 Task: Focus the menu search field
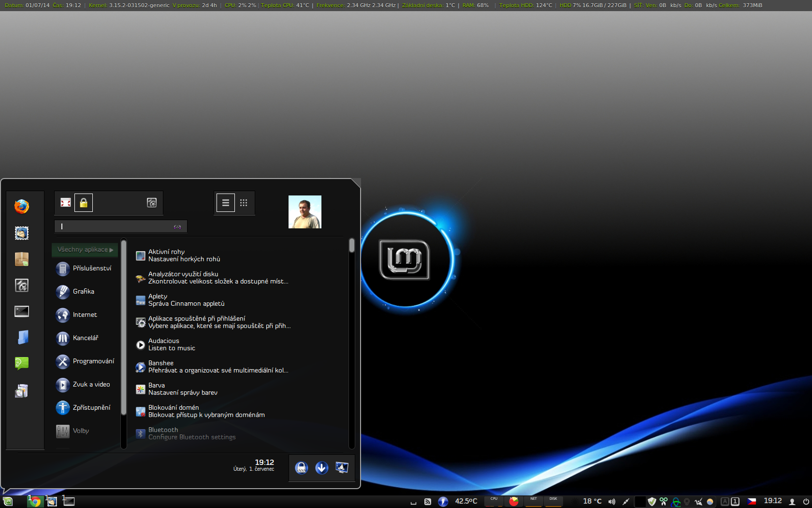[121, 226]
